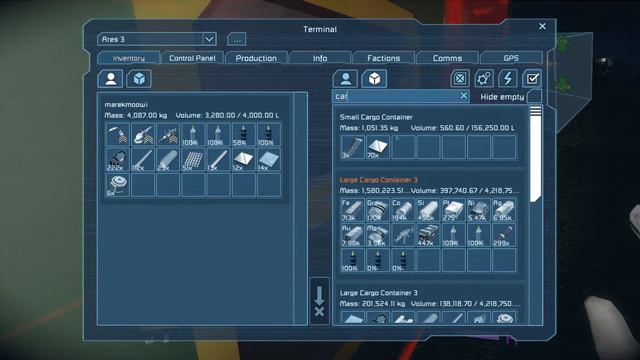Select the Fe iron ingot stack
The height and width of the screenshot is (360, 640).
352,210
